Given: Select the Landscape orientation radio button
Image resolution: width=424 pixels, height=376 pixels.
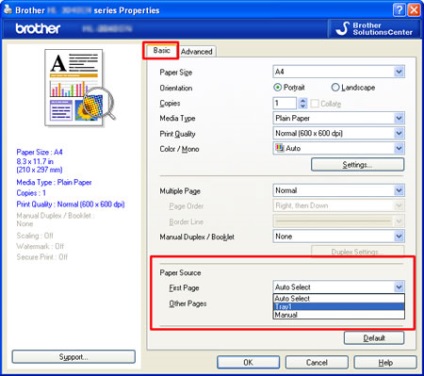Looking at the screenshot, I should coord(335,87).
